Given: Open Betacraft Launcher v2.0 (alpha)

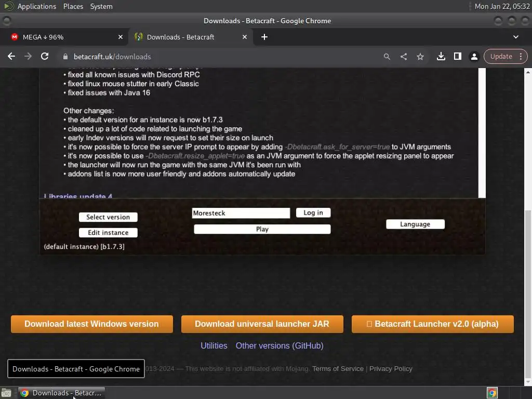Looking at the screenshot, I should tap(433, 324).
